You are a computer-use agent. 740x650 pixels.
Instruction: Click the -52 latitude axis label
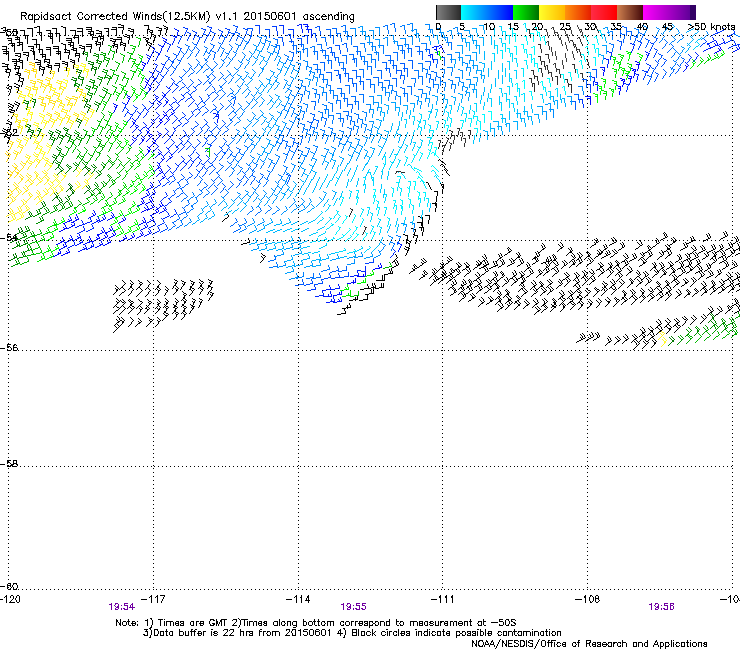click(x=10, y=133)
